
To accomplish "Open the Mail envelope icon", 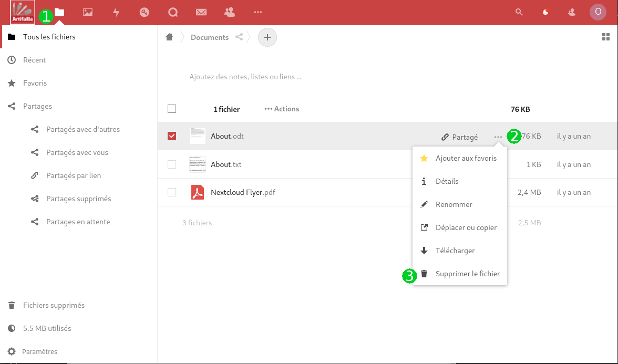I will click(201, 12).
